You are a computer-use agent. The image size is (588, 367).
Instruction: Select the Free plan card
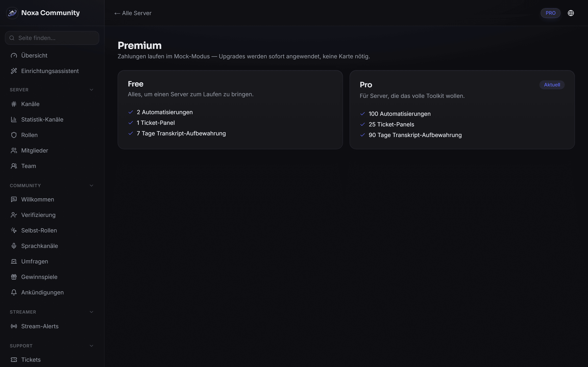230,110
